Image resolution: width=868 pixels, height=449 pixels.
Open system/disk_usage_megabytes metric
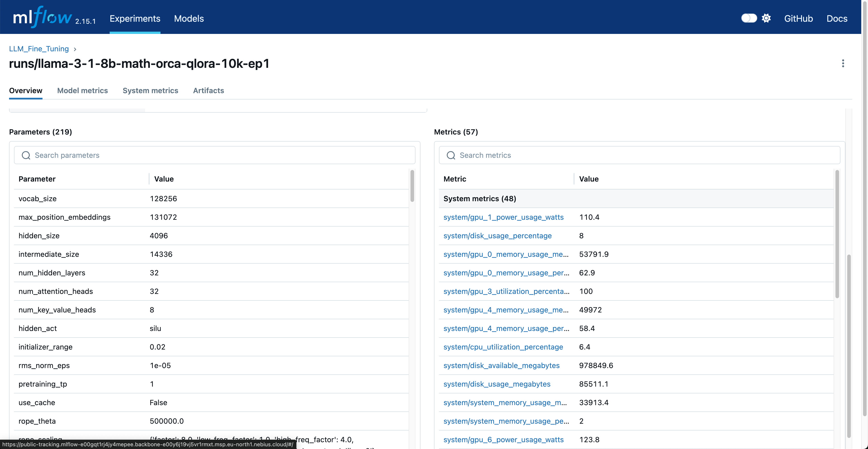tap(497, 384)
